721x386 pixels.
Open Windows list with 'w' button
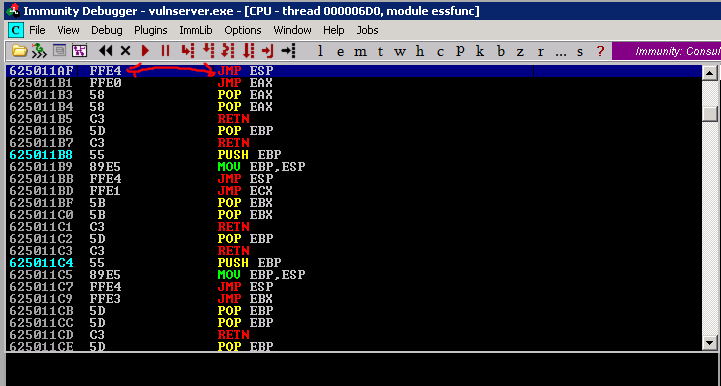(400, 52)
